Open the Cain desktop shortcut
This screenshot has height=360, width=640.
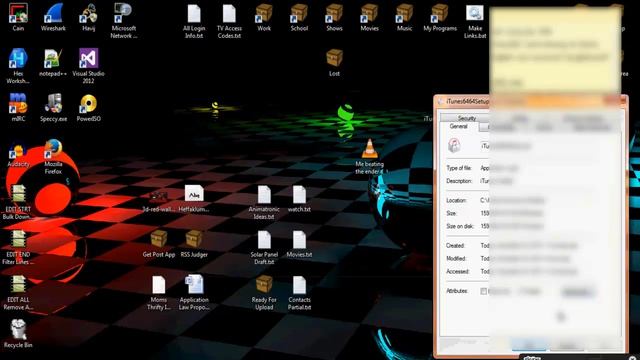click(x=18, y=17)
